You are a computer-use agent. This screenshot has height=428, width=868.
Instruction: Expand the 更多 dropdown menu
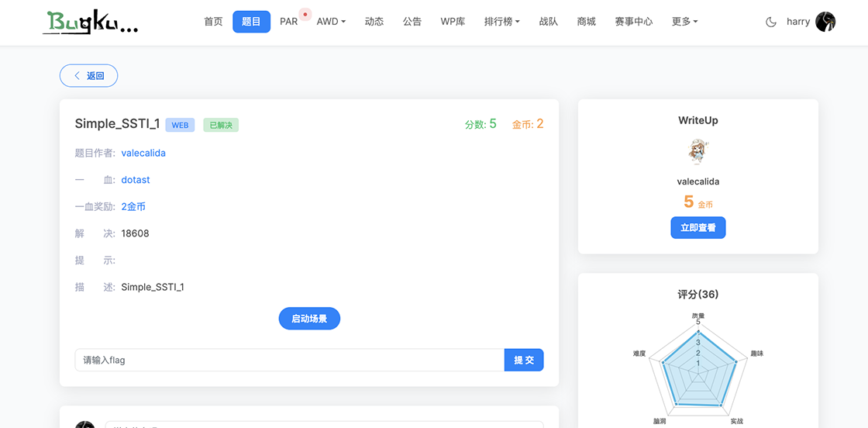pos(685,22)
